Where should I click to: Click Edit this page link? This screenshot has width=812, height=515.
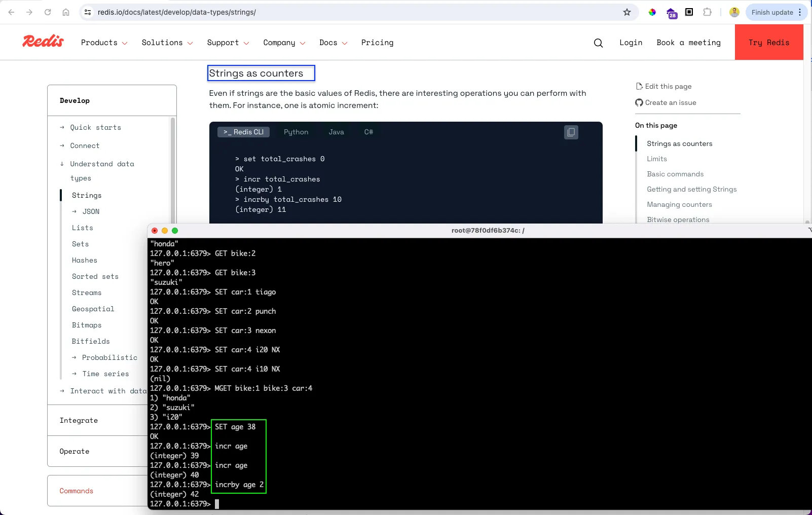(668, 86)
